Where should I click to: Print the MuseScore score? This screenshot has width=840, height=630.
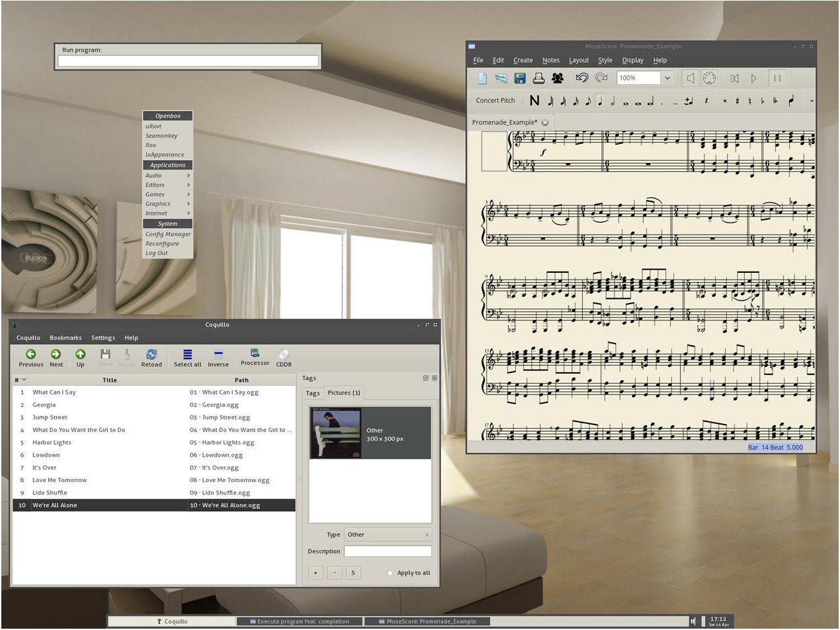coord(538,79)
